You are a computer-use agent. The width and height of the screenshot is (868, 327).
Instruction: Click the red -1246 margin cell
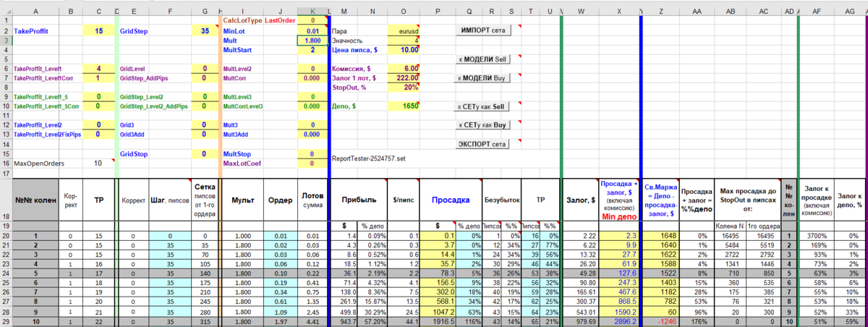[661, 320]
